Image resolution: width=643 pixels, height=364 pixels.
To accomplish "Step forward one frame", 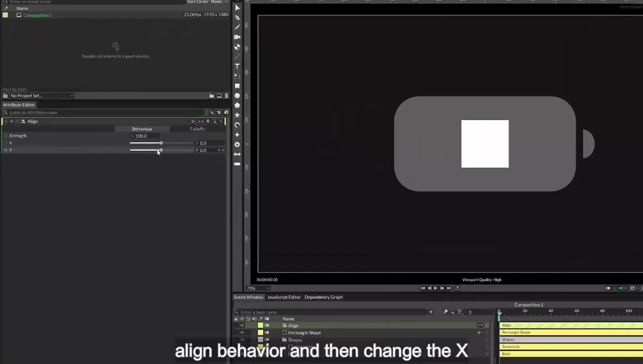I will click(442, 288).
